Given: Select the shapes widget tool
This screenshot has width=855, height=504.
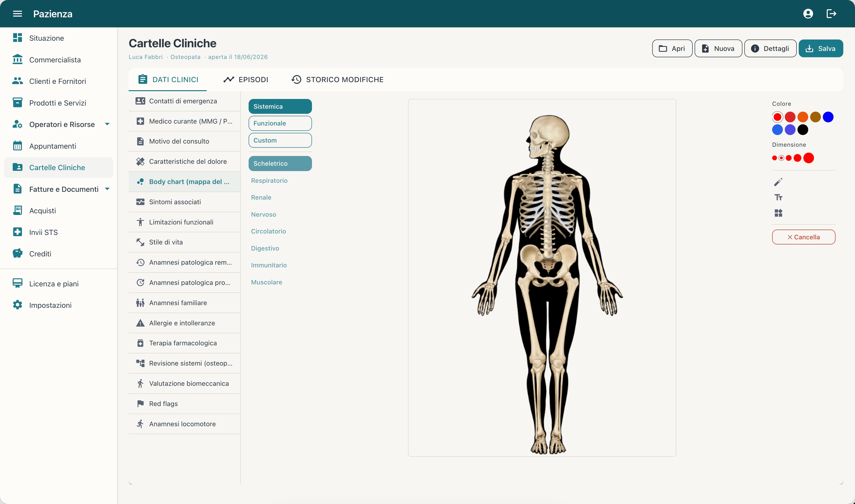Looking at the screenshot, I should (778, 213).
